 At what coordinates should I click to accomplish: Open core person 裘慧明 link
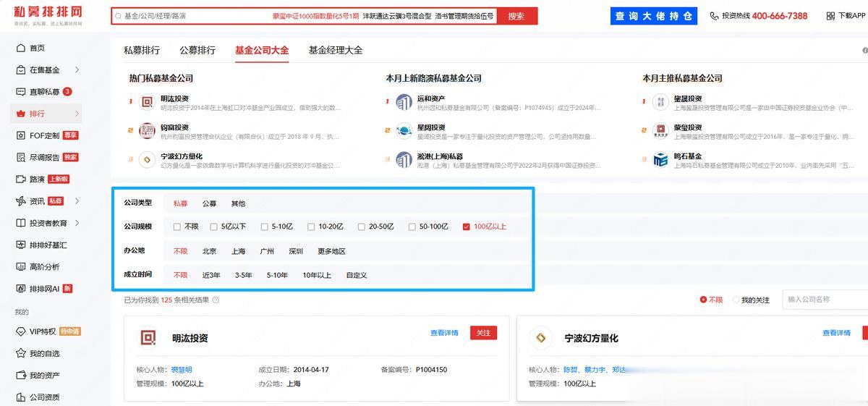[x=182, y=370]
